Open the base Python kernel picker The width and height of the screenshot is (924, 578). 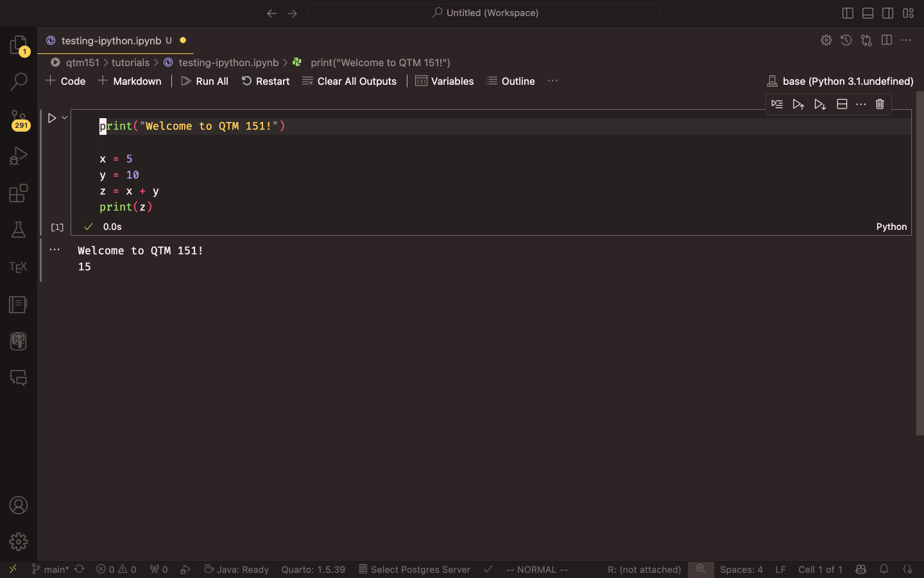click(840, 81)
